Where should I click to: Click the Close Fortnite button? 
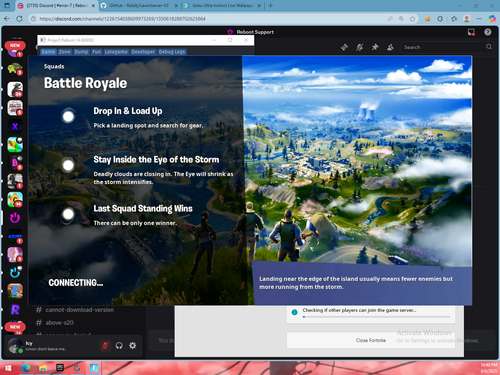point(371,340)
